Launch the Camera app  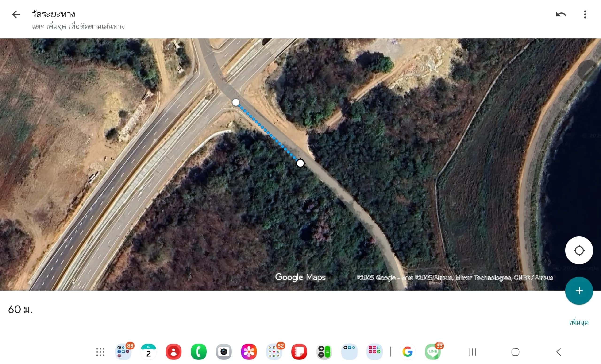point(224,352)
